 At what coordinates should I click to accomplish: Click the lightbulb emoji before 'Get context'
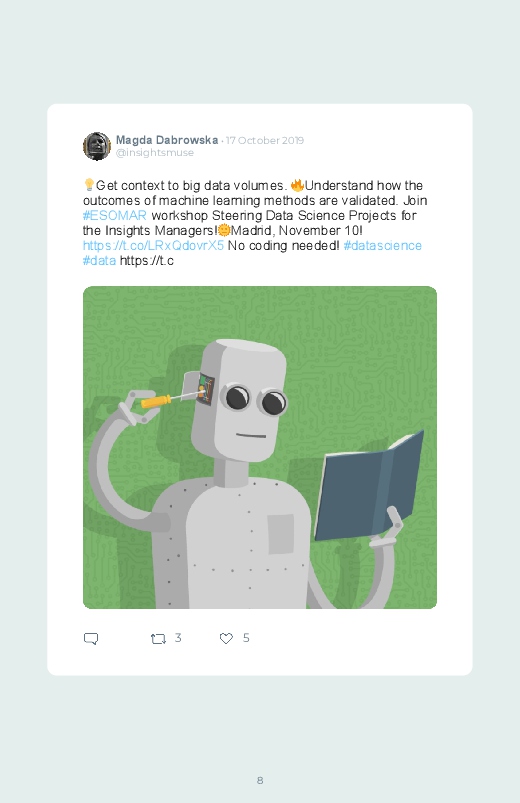pos(89,184)
